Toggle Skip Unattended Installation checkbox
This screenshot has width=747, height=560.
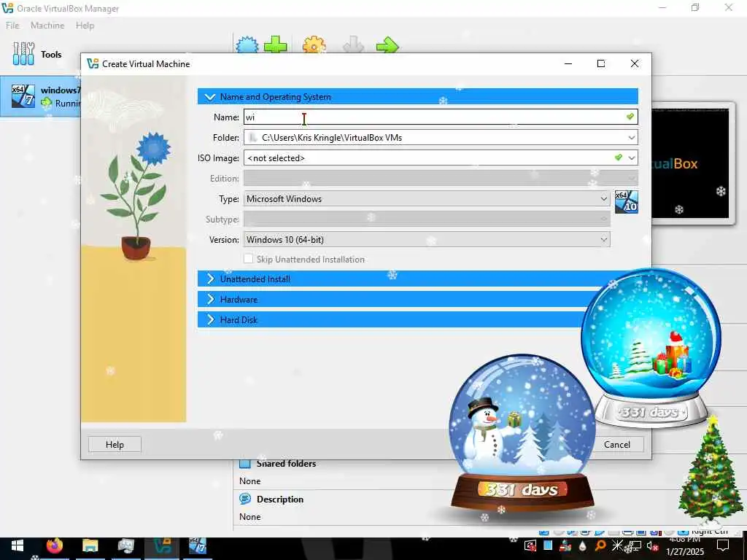[x=248, y=259]
